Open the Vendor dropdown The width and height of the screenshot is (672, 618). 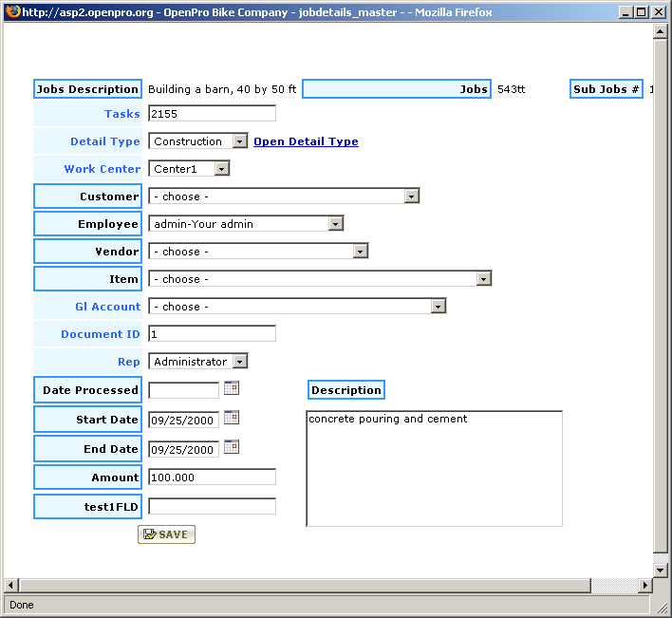[x=360, y=252]
